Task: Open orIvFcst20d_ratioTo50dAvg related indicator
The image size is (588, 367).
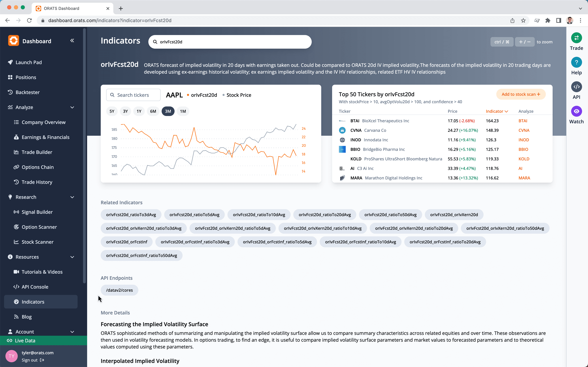Action: pyautogui.click(x=390, y=215)
